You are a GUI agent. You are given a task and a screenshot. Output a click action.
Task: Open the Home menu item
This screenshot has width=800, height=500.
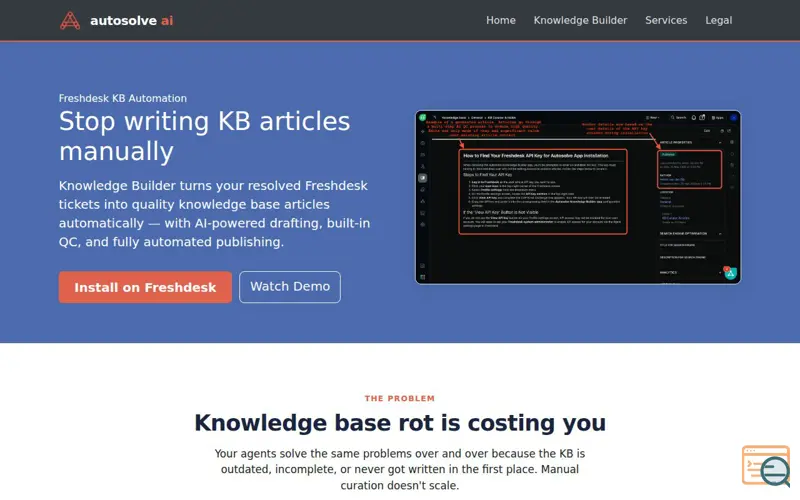click(x=501, y=20)
